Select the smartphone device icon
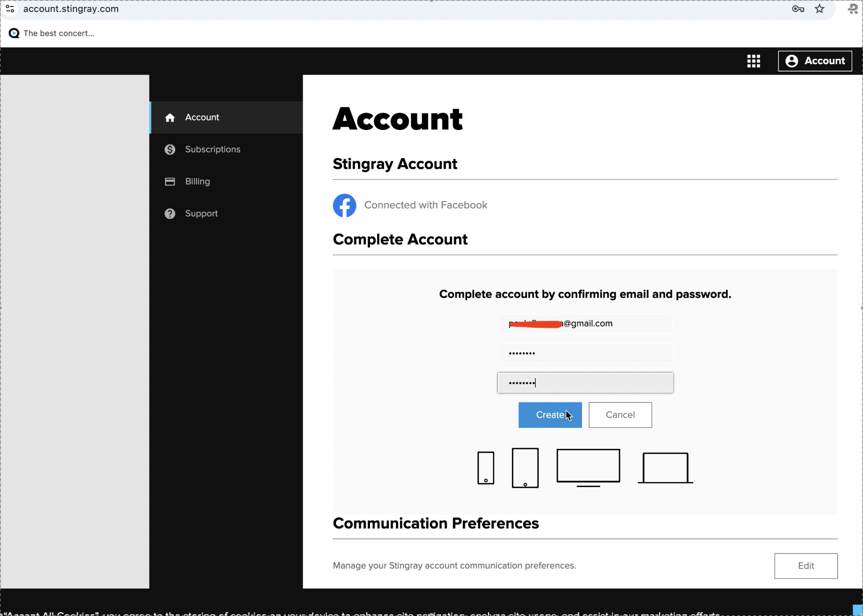The height and width of the screenshot is (616, 863). pos(485,467)
